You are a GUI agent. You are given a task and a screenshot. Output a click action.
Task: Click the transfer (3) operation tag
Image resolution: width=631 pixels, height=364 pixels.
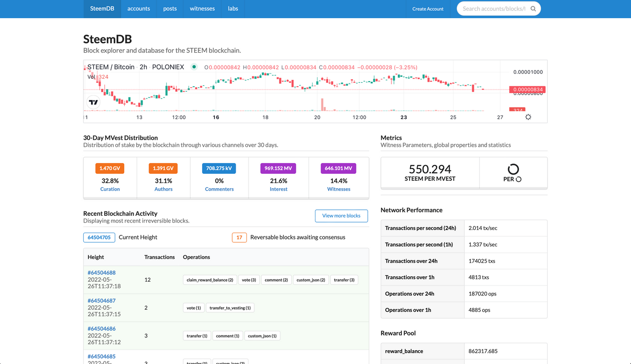(344, 280)
